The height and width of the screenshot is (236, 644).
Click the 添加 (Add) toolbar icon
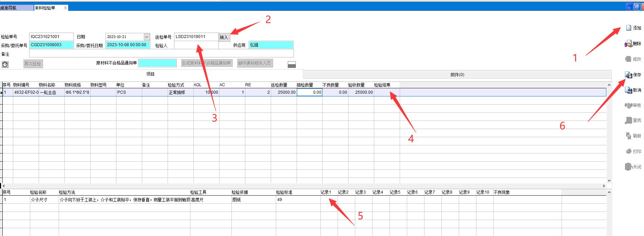click(x=628, y=28)
